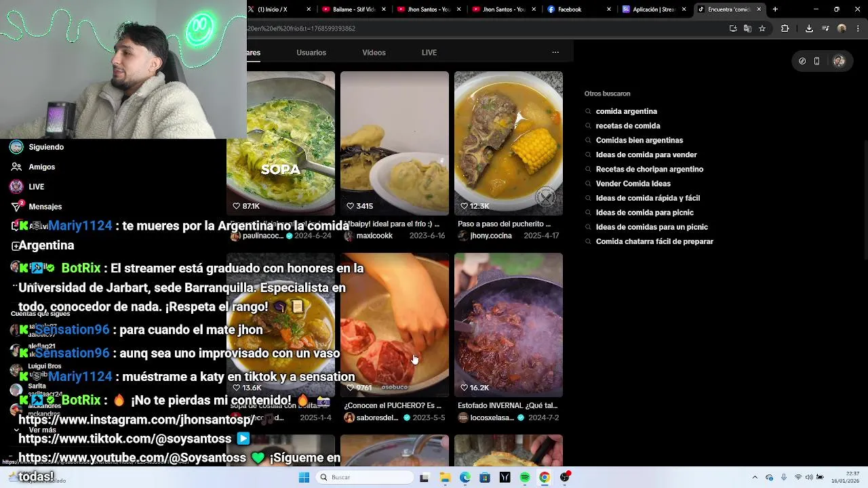Viewport: 868px width, 488px height.
Task: Open Microsoft Edge from the taskbar
Action: point(465,477)
